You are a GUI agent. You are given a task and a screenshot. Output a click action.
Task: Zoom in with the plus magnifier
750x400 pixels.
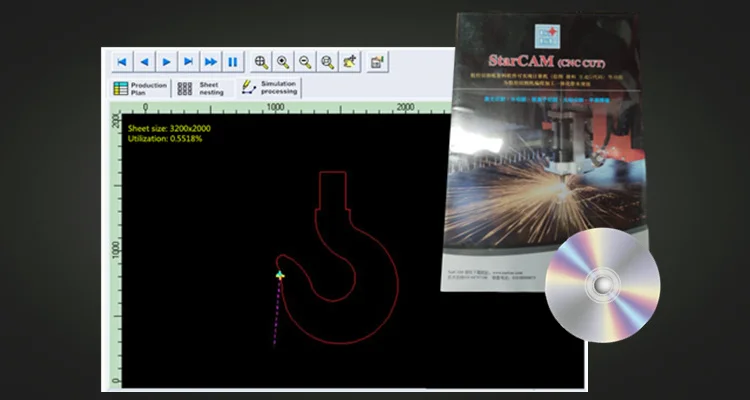point(284,62)
